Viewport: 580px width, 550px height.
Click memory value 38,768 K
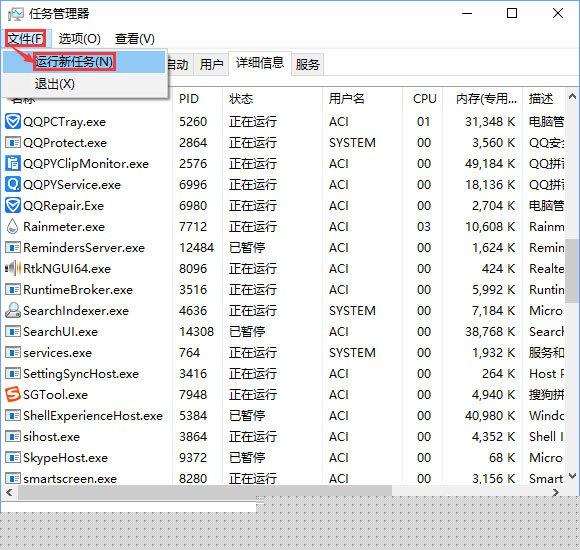tap(490, 331)
